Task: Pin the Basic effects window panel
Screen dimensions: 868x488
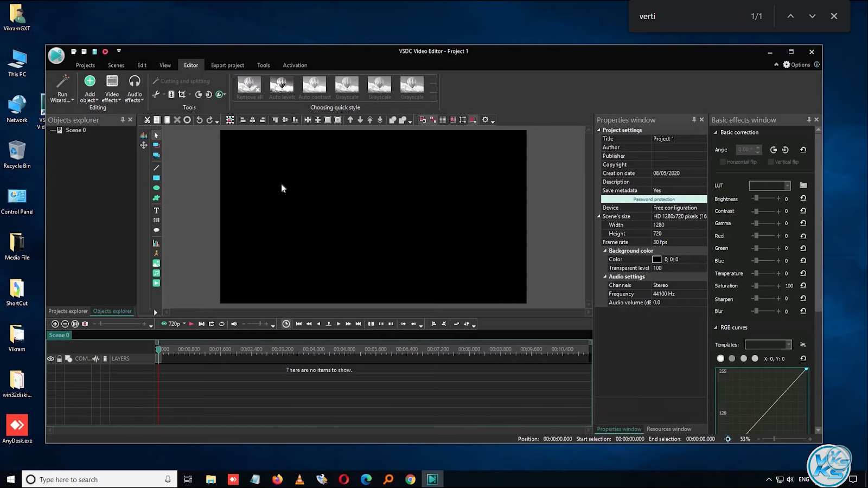Action: click(x=809, y=120)
